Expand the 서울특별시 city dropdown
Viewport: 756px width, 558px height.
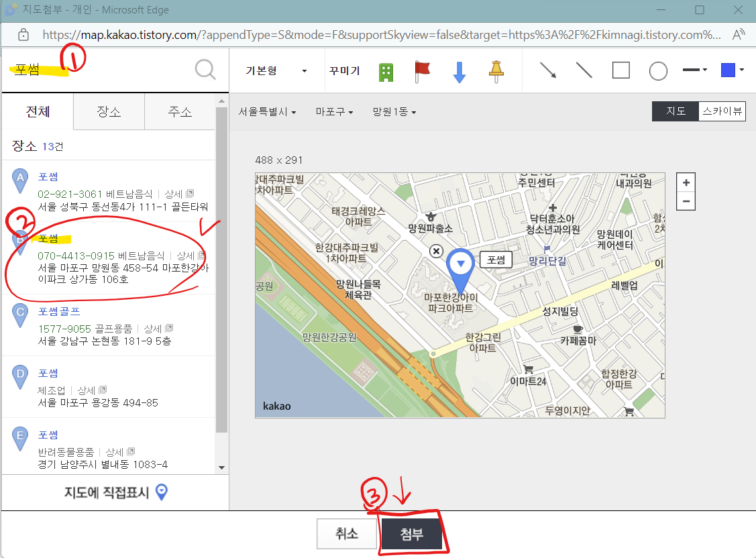(267, 112)
